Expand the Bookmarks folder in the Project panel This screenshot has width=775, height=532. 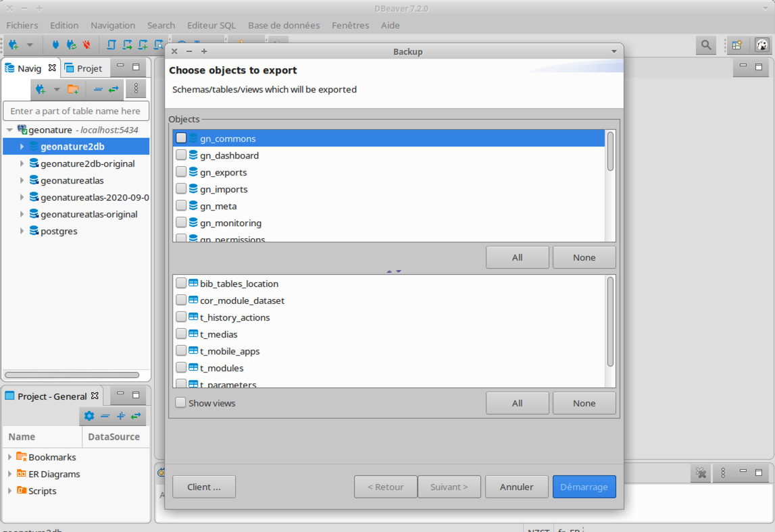pos(9,457)
